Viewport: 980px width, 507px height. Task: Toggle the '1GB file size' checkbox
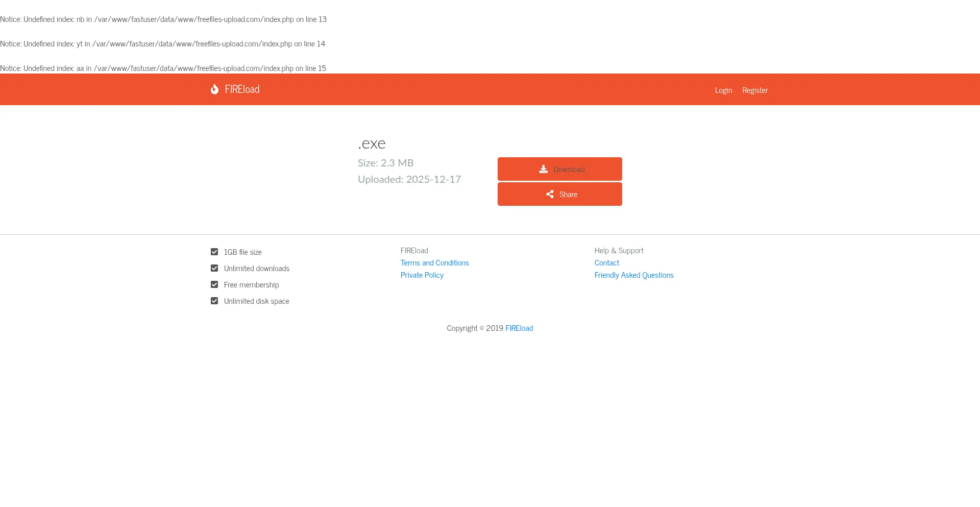click(214, 251)
